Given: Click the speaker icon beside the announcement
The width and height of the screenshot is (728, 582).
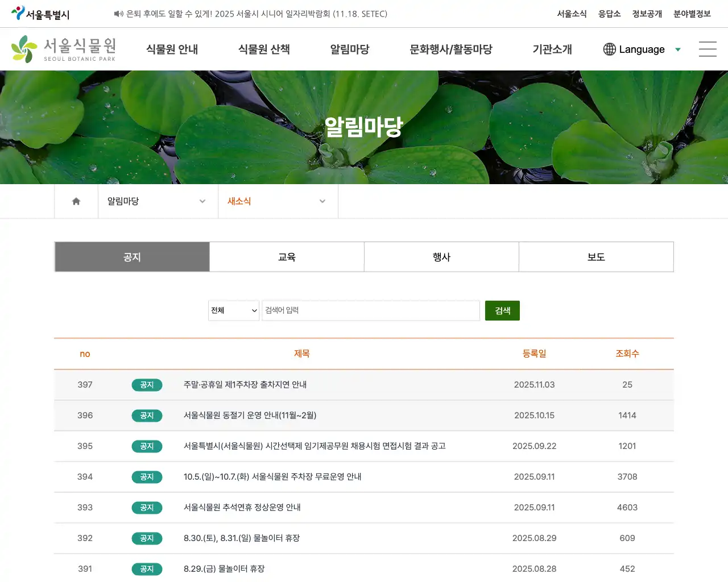Looking at the screenshot, I should pyautogui.click(x=119, y=14).
